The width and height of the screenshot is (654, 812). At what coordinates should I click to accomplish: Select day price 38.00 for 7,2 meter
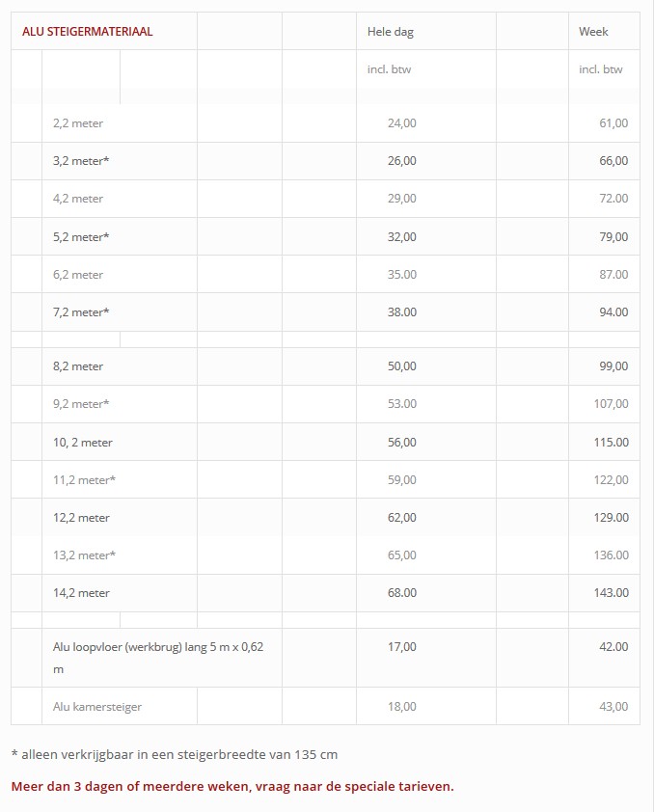(402, 312)
